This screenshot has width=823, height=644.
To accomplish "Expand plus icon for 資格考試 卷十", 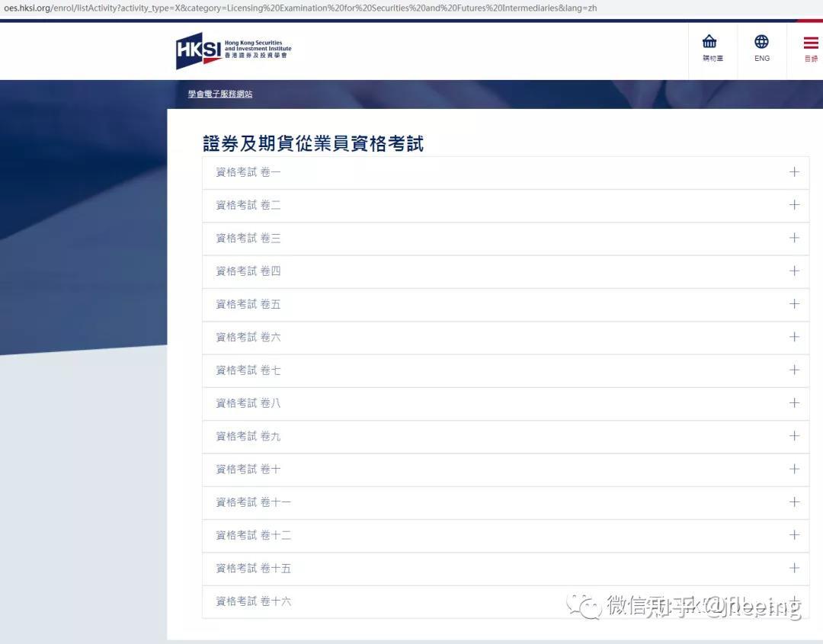I will pyautogui.click(x=794, y=469).
